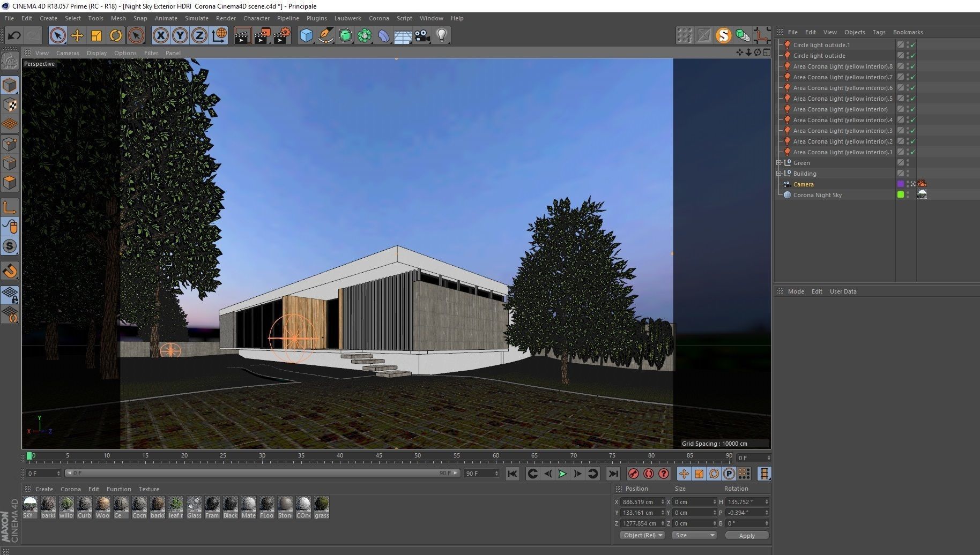Image resolution: width=980 pixels, height=555 pixels.
Task: Render to Picture Viewer
Action: click(x=263, y=36)
